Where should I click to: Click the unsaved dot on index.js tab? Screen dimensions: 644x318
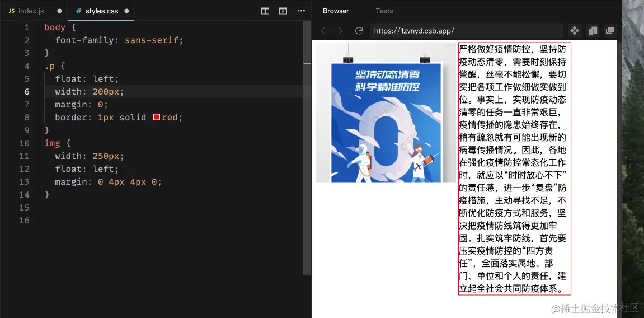click(x=60, y=11)
